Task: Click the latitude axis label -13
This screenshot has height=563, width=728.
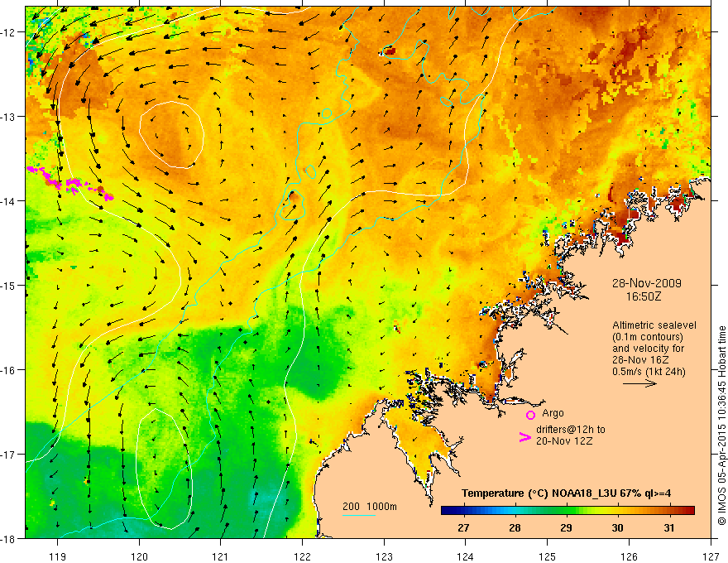Action: [x=9, y=117]
